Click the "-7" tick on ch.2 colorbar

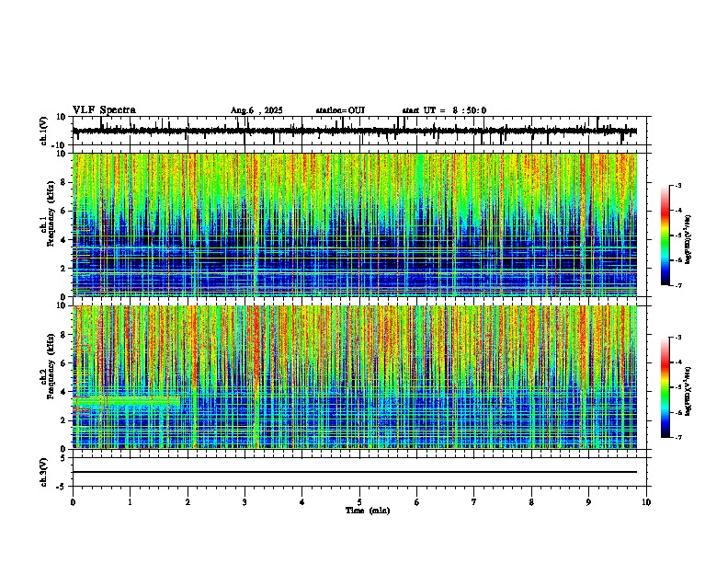(x=677, y=438)
